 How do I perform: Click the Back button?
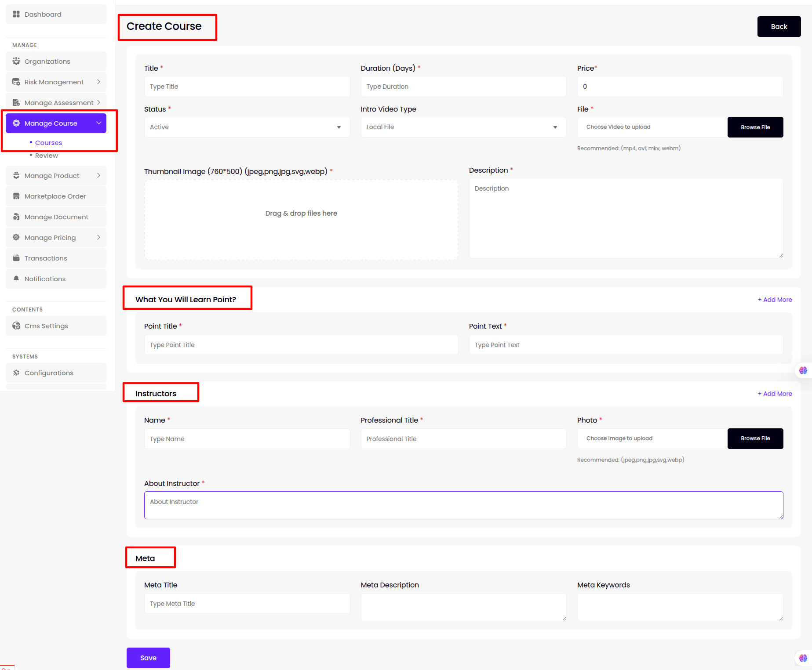(x=779, y=27)
